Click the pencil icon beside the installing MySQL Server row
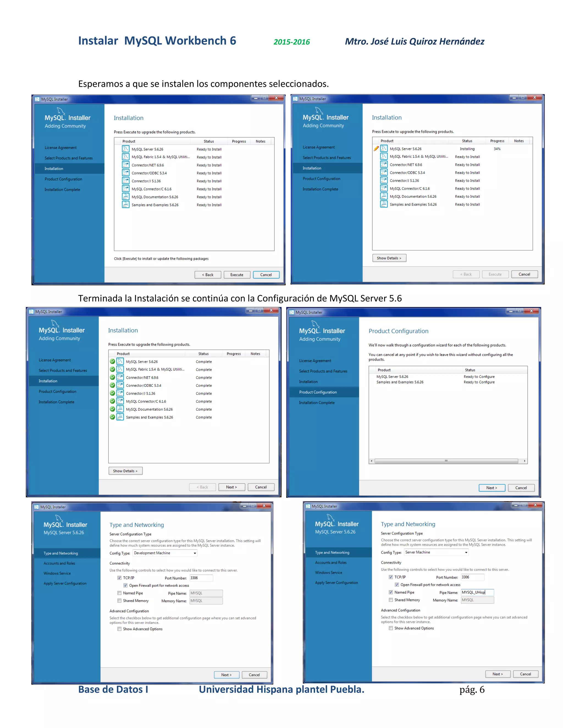 click(x=376, y=149)
